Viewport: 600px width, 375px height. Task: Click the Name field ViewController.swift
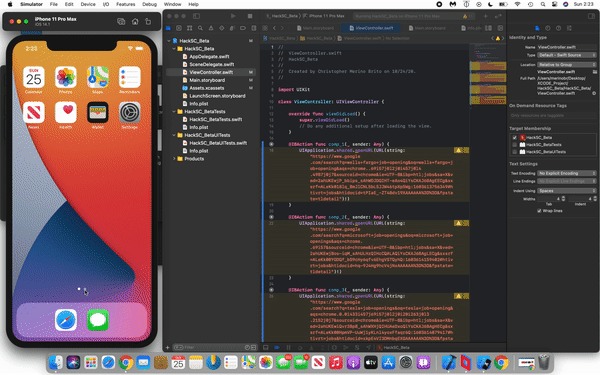567,47
